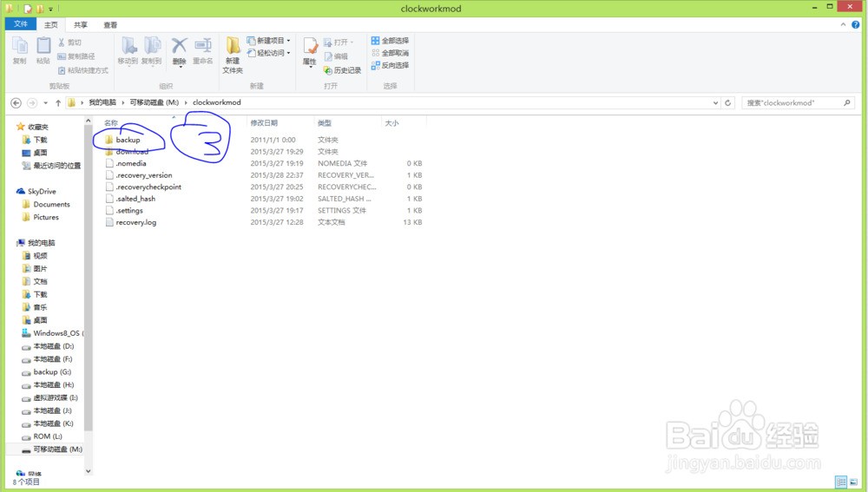Click Invert selection (反向选择)
868x492 pixels.
tap(390, 65)
